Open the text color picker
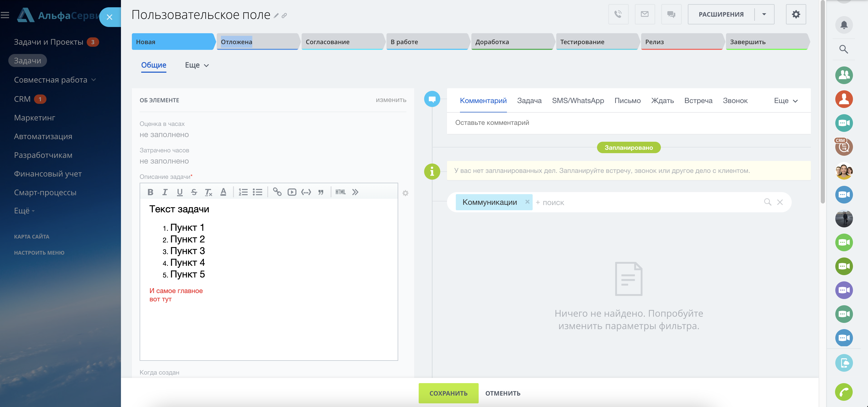Screen dimensions: 868x407 click(x=223, y=192)
